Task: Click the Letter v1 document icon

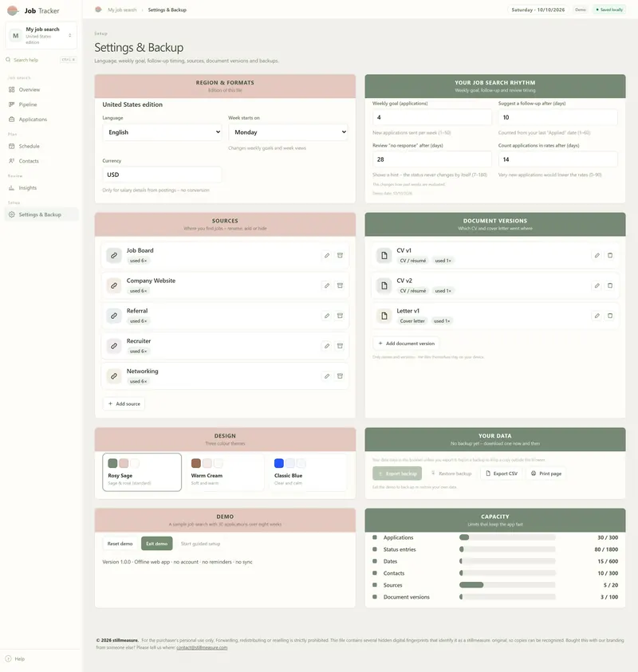Action: (384, 316)
